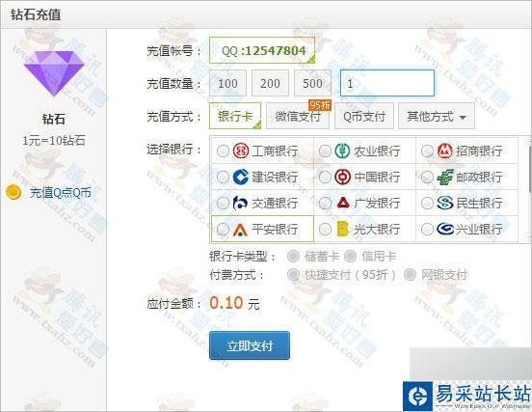The width and height of the screenshot is (532, 412).
Task: Click the 95折 discount badge
Action: coord(320,105)
